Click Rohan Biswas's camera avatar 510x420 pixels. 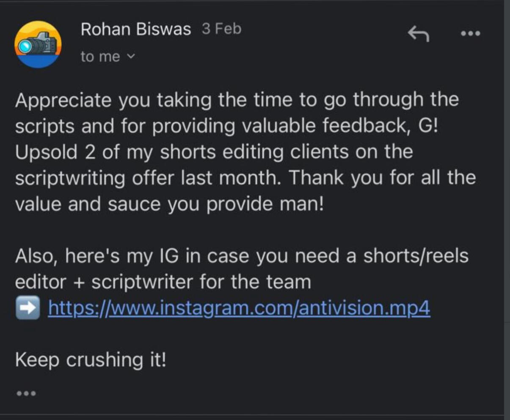(x=38, y=45)
